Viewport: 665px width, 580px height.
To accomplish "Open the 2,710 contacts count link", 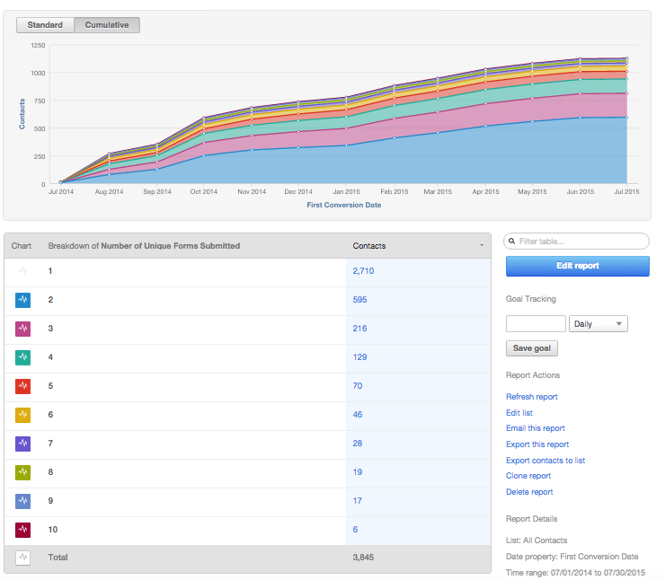I will (x=362, y=271).
